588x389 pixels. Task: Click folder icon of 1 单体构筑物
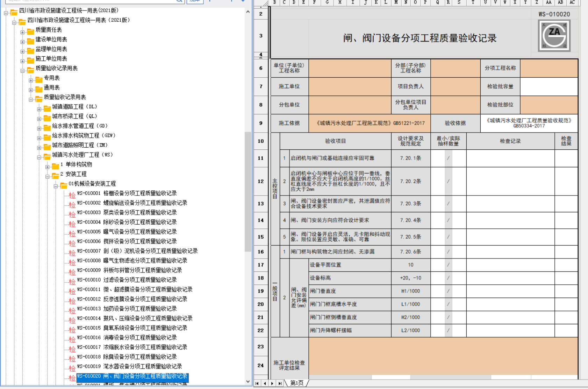(x=56, y=165)
